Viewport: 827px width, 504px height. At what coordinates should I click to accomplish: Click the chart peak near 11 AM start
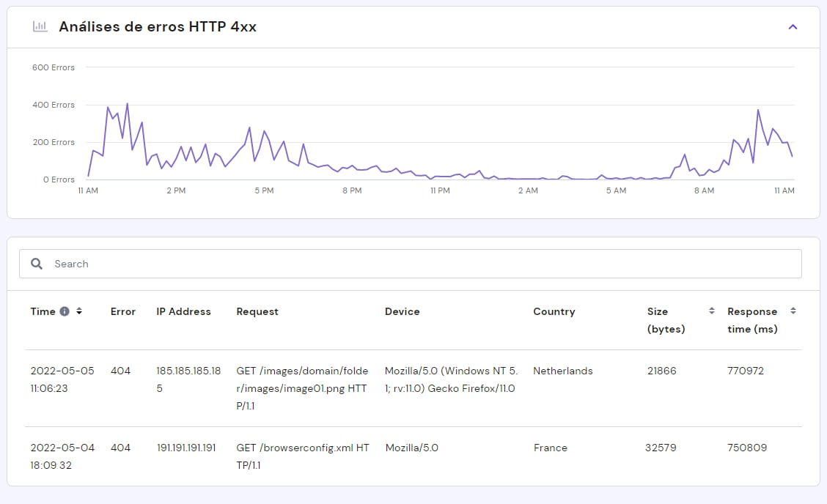pos(127,104)
